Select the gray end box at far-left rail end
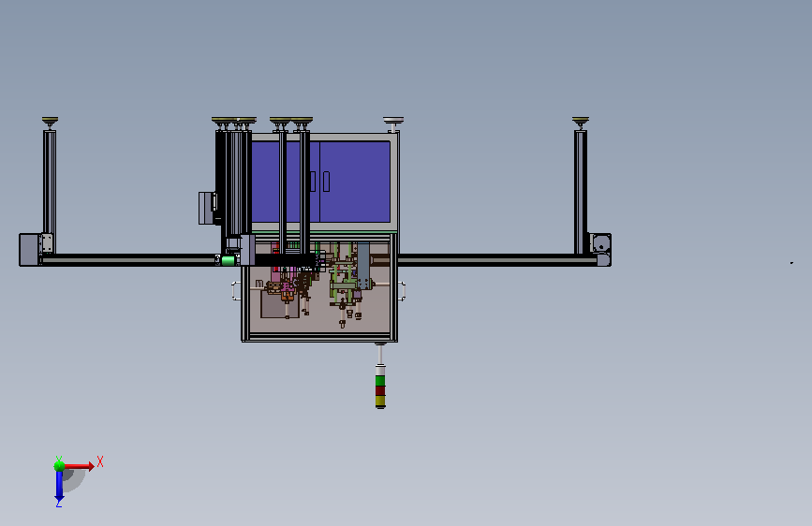The height and width of the screenshot is (526, 812). (30, 250)
